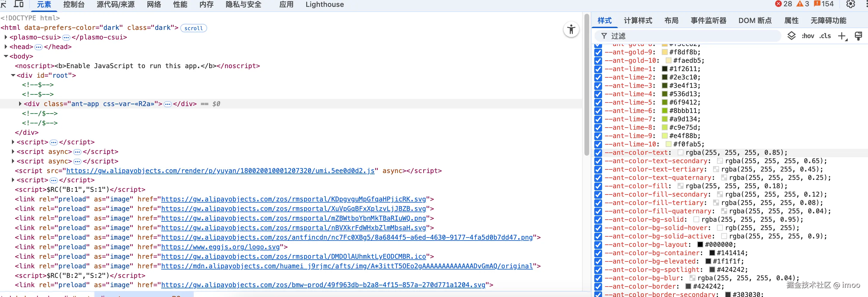Click the new style rule plus icon
Screen dimensions: 868x297
point(842,36)
